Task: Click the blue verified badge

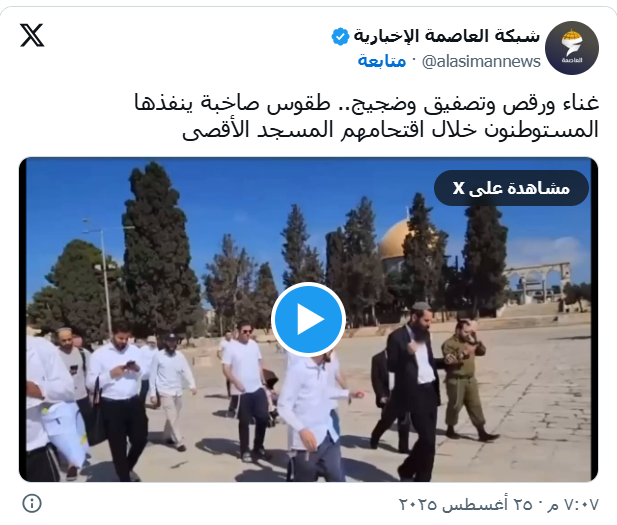Action: [340, 37]
